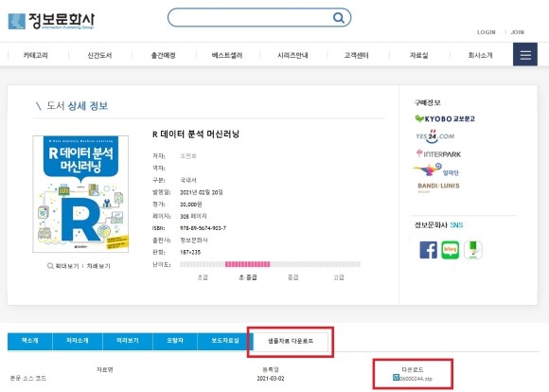
Task: Click the INTERPARK store logo
Action: point(438,153)
